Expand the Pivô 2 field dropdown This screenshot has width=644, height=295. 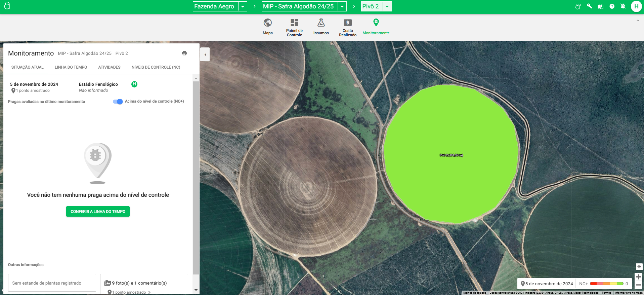pyautogui.click(x=387, y=6)
